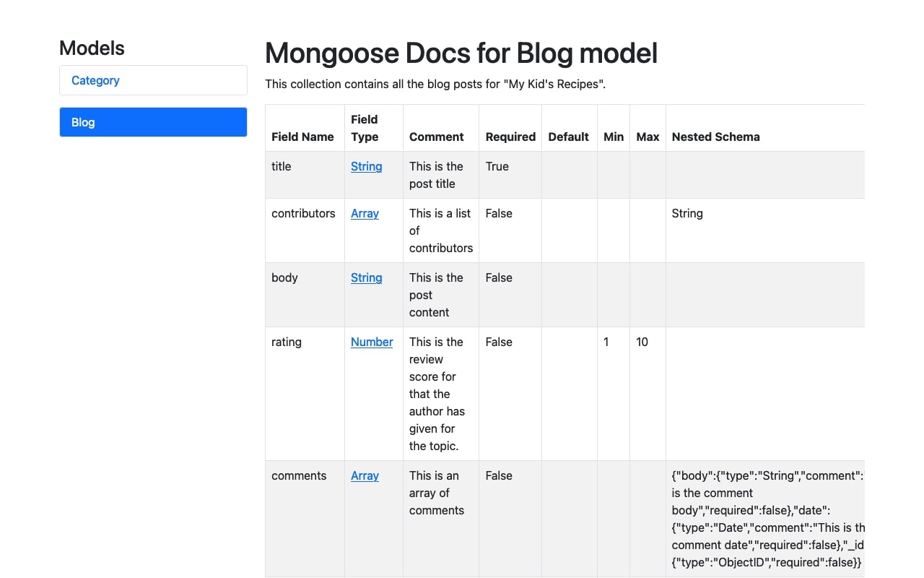Click the Default column header

pos(568,137)
